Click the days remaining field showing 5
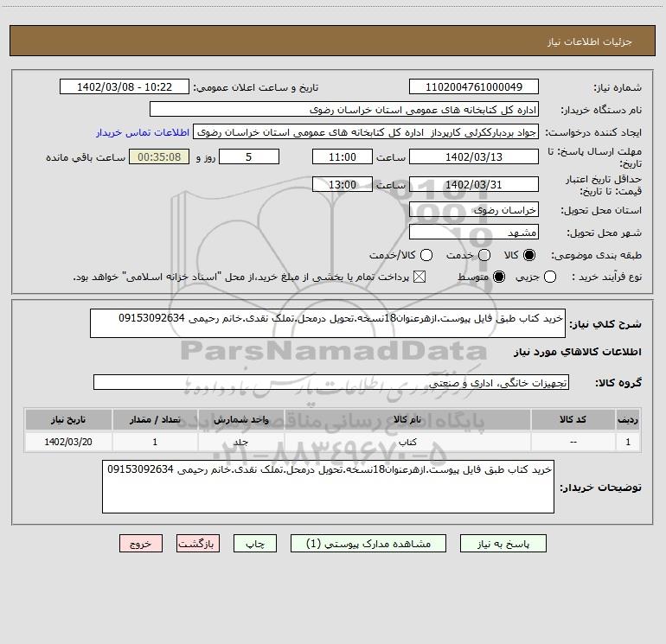The image size is (666, 644). (249, 156)
